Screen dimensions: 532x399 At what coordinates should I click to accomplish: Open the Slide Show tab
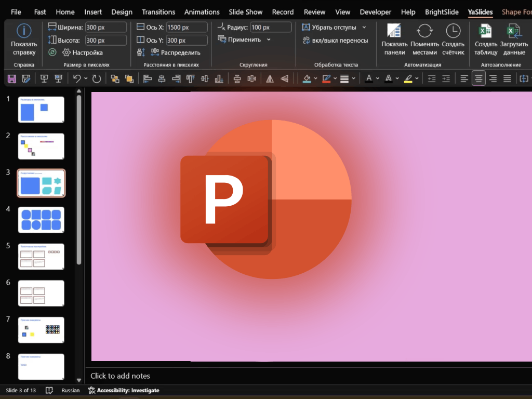point(246,12)
